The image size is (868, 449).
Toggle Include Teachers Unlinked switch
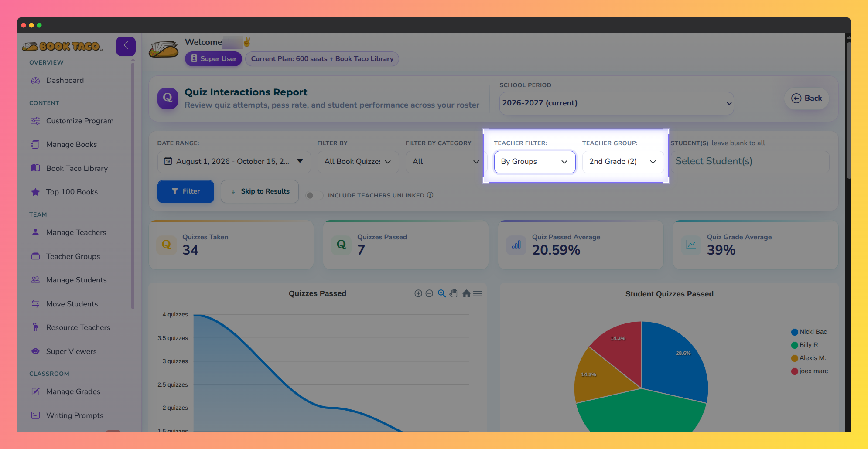pyautogui.click(x=314, y=195)
